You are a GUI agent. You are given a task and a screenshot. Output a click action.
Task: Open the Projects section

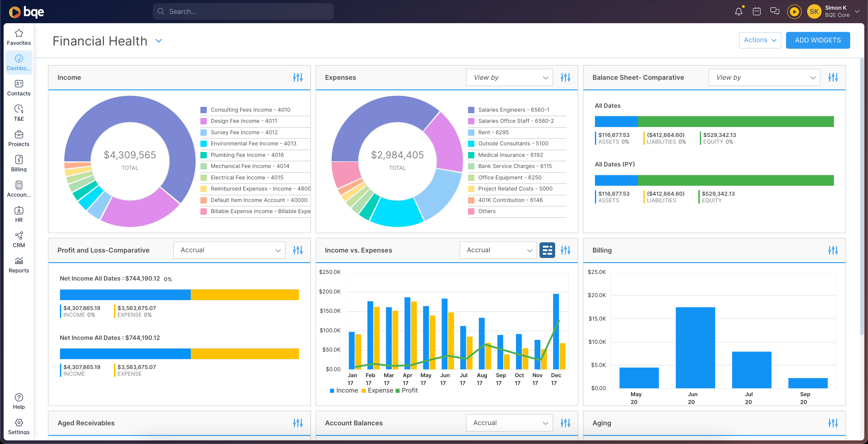[18, 138]
